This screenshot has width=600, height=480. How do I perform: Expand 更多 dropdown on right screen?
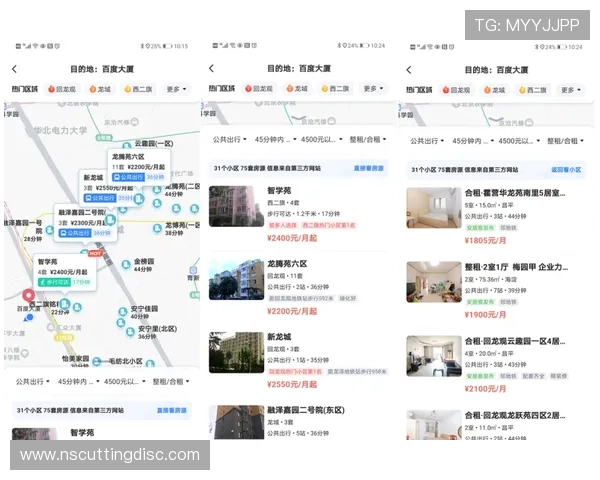[x=571, y=90]
